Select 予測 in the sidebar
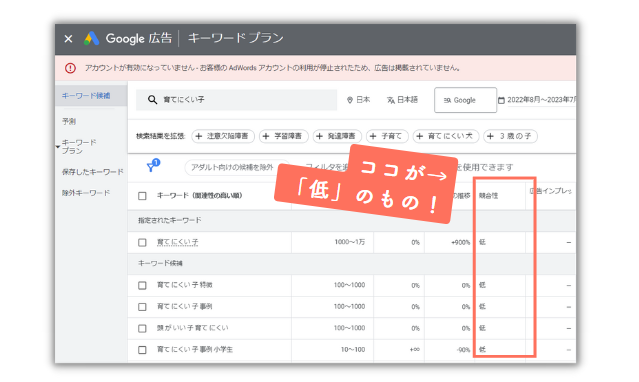This screenshot has width=639, height=382. coord(69,121)
